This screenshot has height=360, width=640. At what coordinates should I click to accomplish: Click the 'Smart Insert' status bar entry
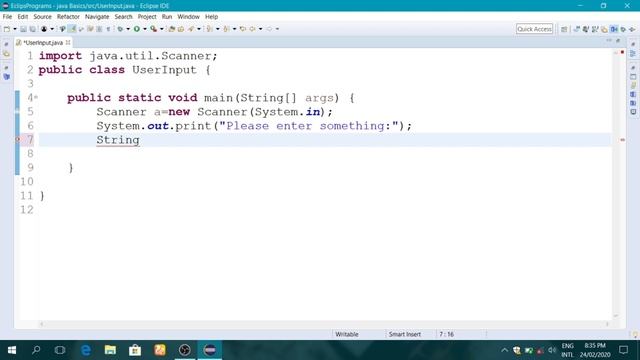[x=404, y=334]
